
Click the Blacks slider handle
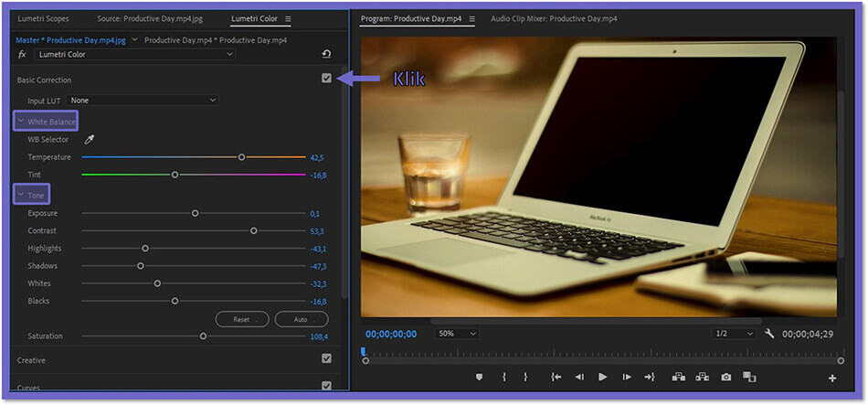(x=175, y=301)
